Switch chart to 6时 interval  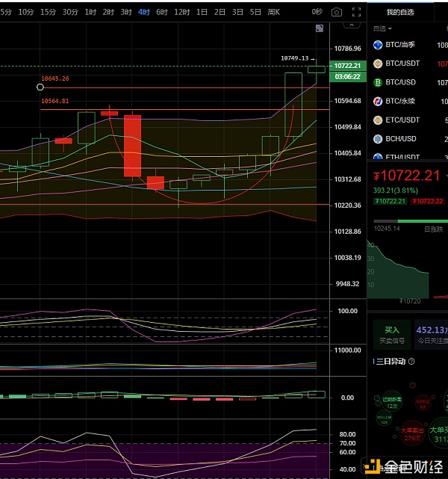[162, 12]
